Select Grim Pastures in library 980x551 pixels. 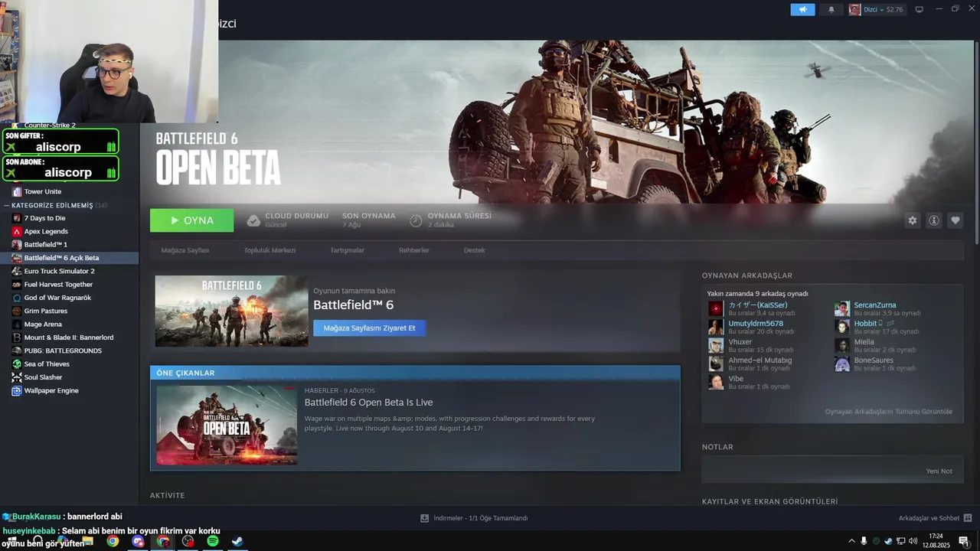pyautogui.click(x=45, y=311)
